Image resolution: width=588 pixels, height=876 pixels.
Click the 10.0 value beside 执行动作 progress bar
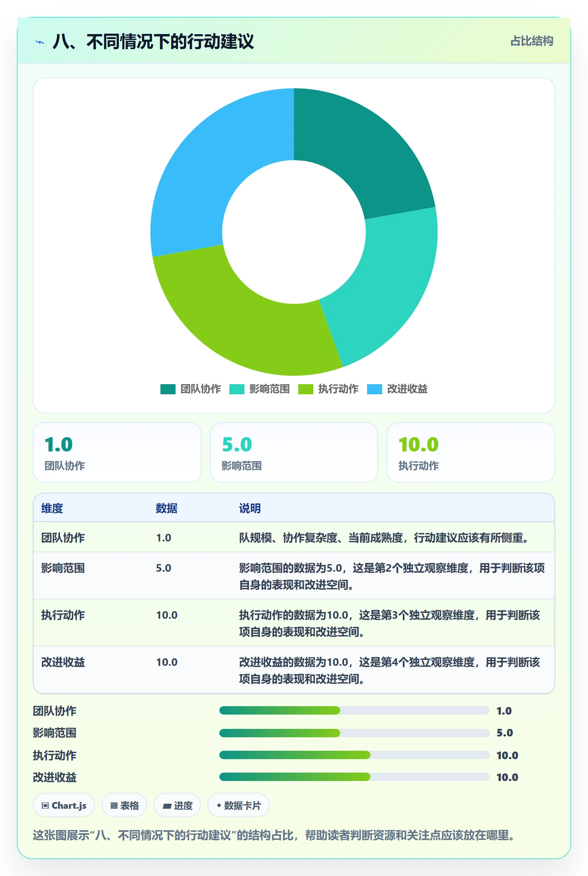pyautogui.click(x=507, y=755)
